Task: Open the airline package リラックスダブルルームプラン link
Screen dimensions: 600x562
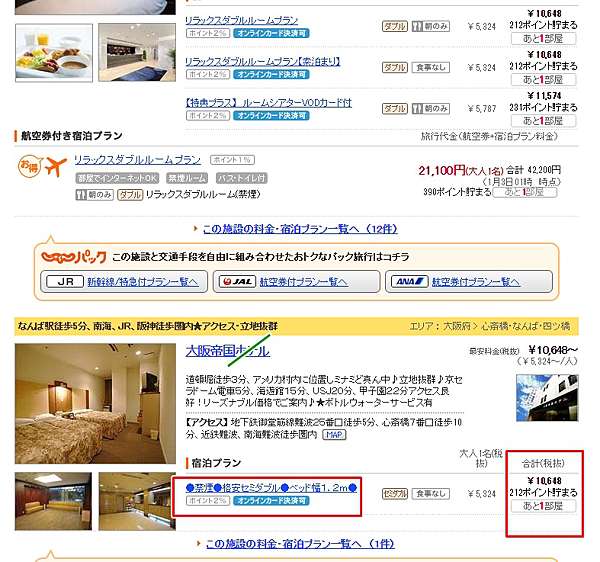Action: click(x=137, y=160)
